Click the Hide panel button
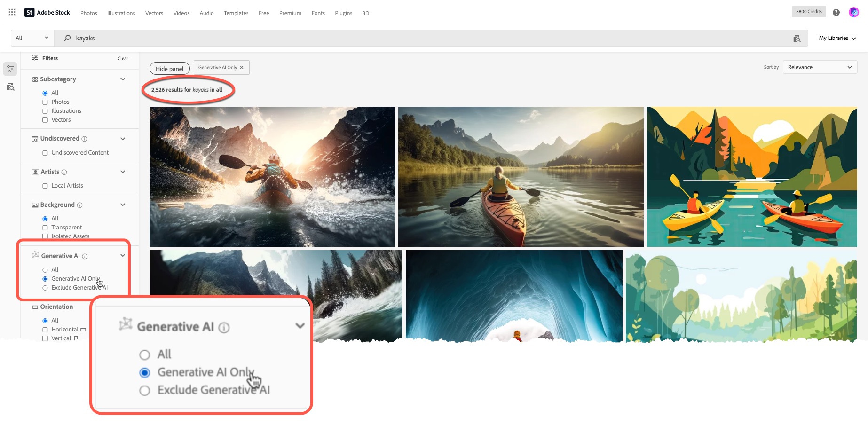 [x=170, y=69]
